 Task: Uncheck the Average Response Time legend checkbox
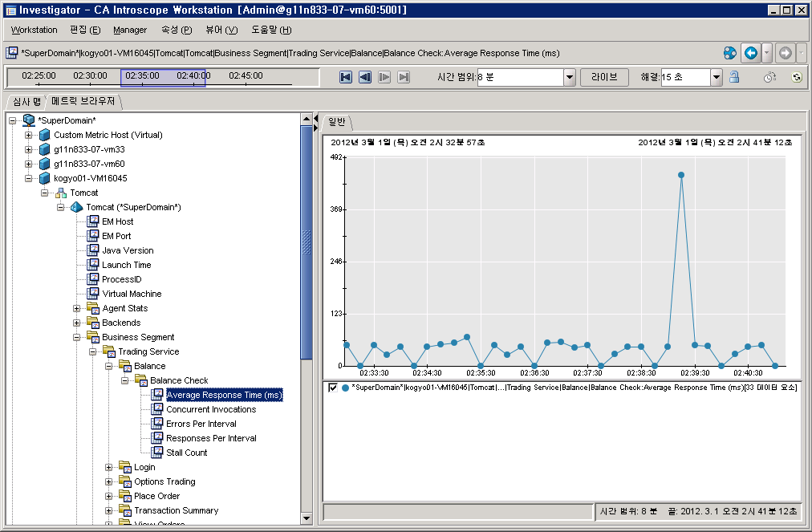[333, 388]
